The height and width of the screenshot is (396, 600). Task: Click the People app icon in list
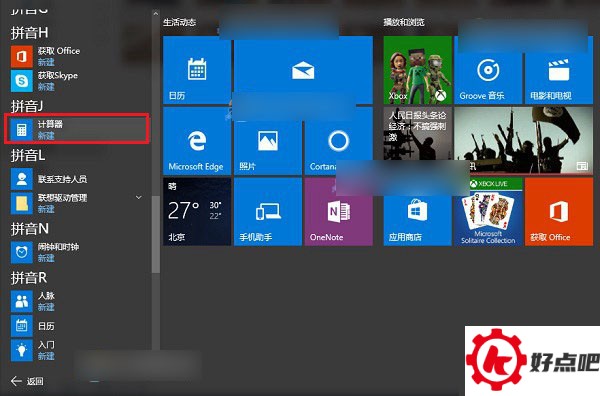pos(21,301)
